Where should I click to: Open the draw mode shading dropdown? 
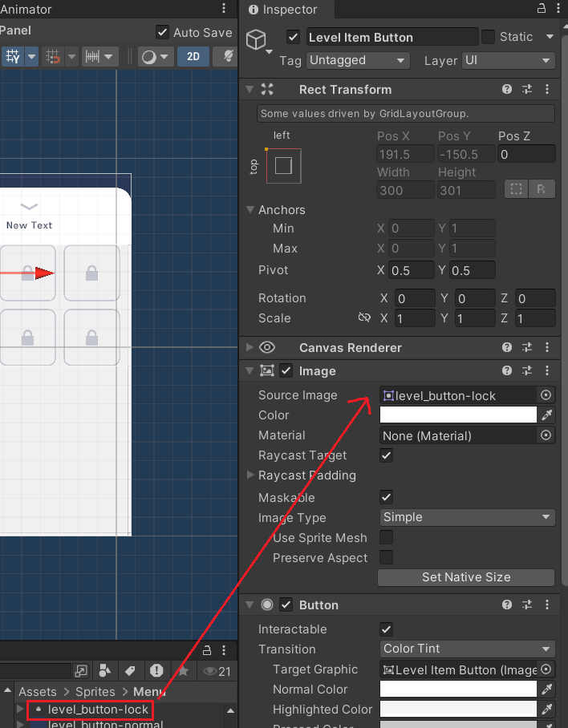(x=155, y=57)
